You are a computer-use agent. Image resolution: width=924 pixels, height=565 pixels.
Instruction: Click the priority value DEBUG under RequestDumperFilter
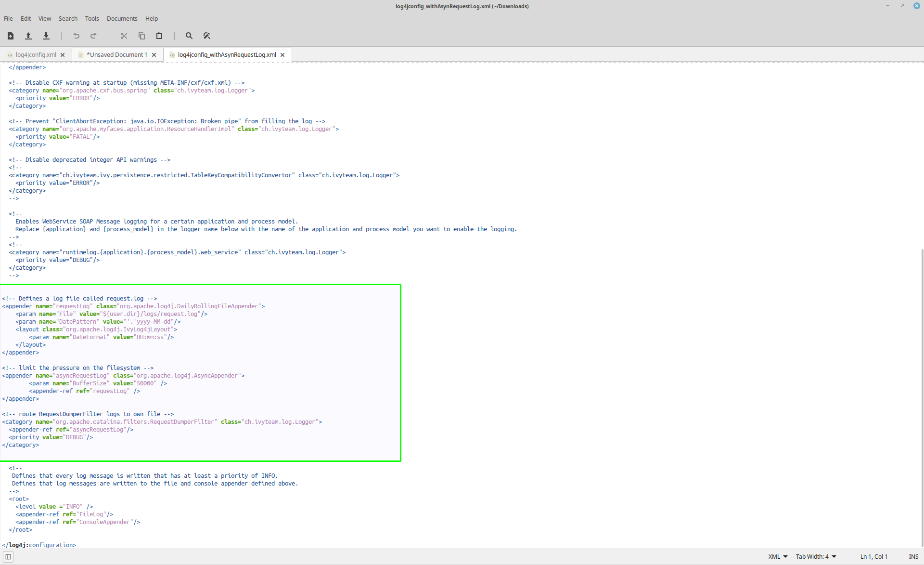pos(51,437)
